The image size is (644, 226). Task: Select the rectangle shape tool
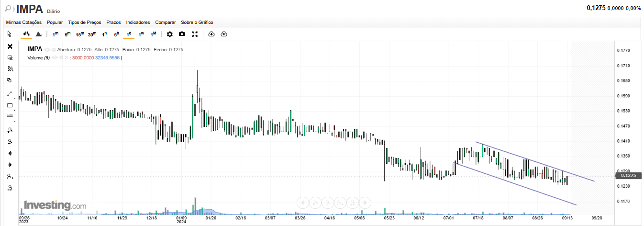pos(10,105)
